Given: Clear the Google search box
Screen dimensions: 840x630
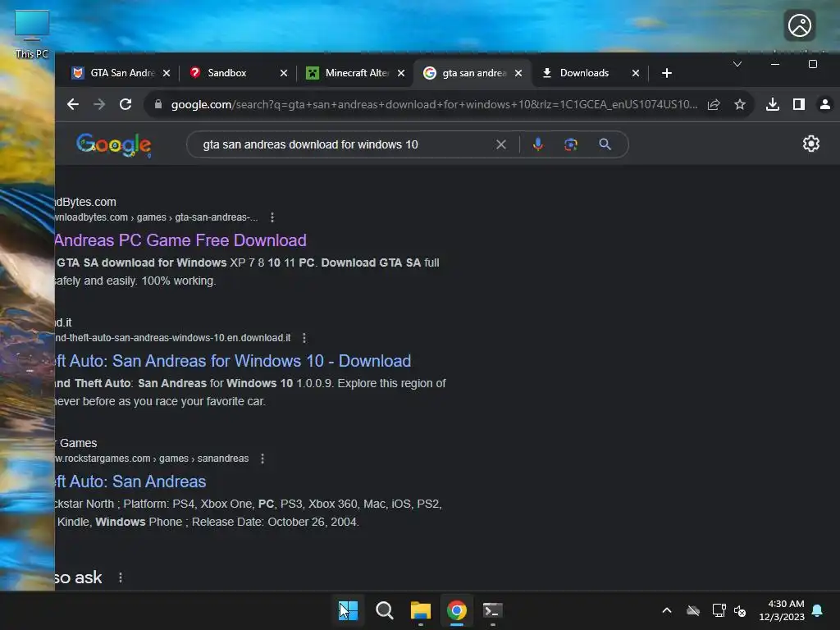Looking at the screenshot, I should 501,144.
